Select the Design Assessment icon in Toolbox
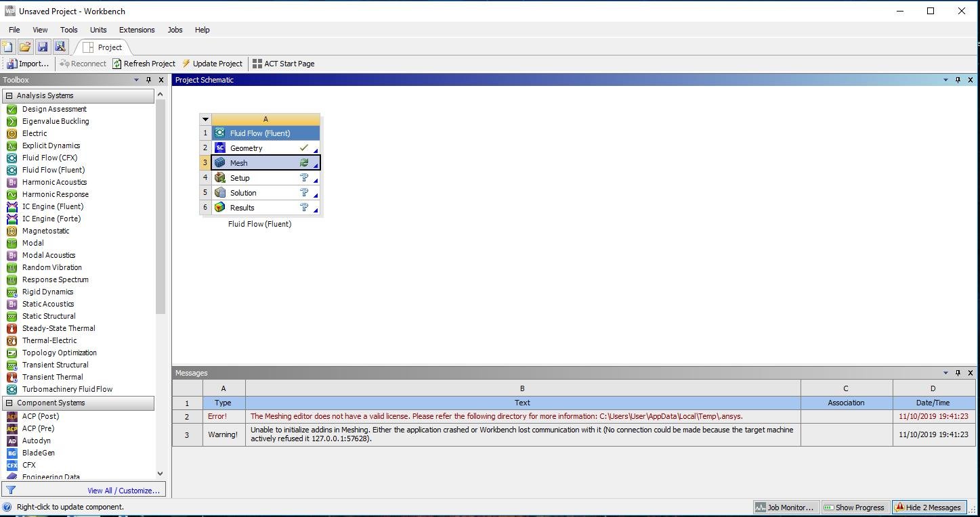The image size is (980, 517). tap(12, 109)
